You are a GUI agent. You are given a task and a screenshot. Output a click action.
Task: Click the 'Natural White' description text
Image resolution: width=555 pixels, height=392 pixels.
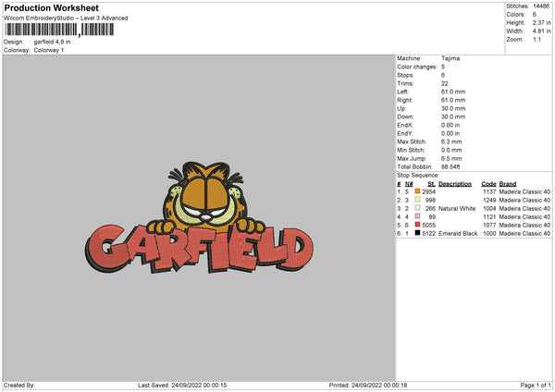pos(457,209)
